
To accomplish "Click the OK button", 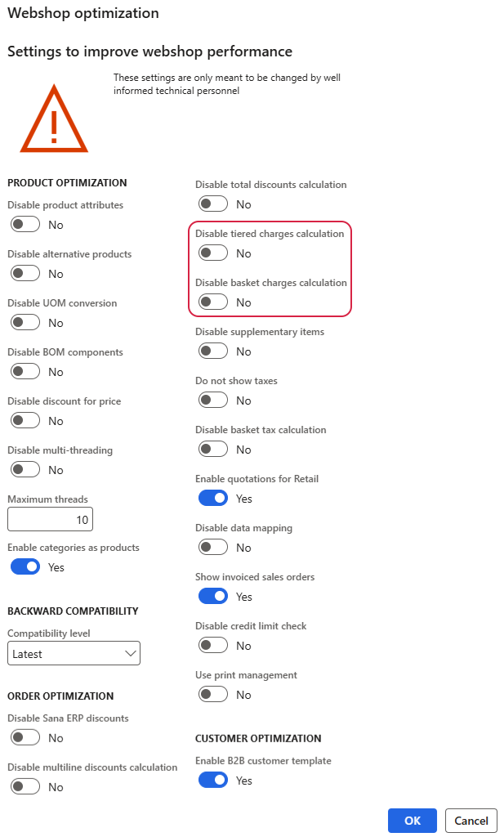I will tap(413, 821).
